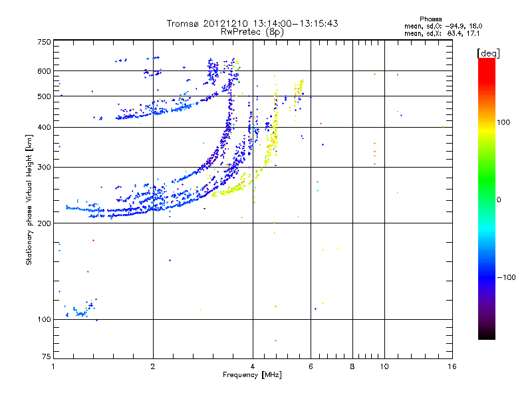Screen dimensions: 532x399
Task: Click the '[deg]' colorbar unit label
Action: [x=488, y=53]
